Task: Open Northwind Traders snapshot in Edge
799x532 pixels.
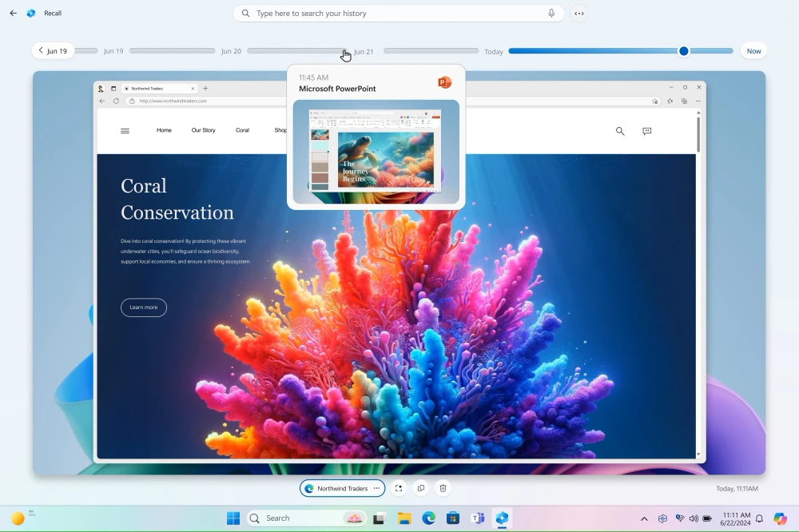Action: [x=336, y=488]
